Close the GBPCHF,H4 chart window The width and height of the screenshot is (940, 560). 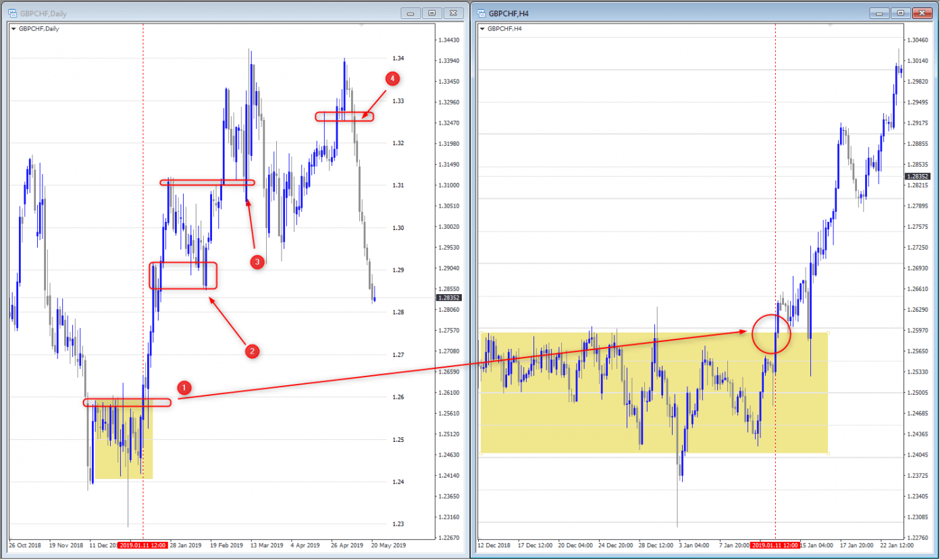(x=920, y=13)
